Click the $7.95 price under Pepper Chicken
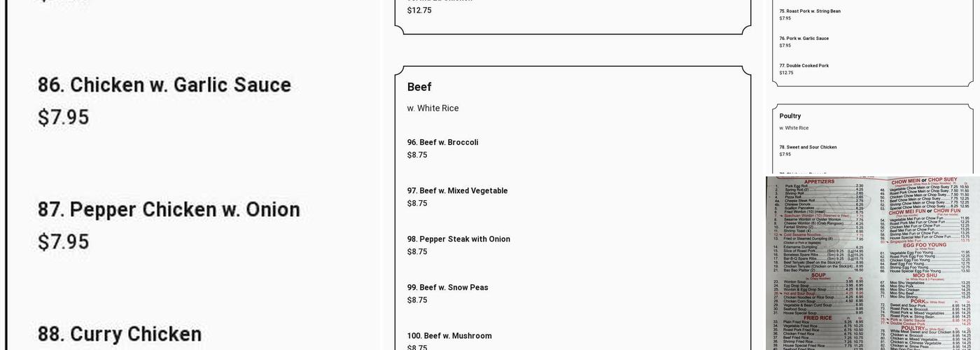This screenshot has width=980, height=350. (63, 242)
